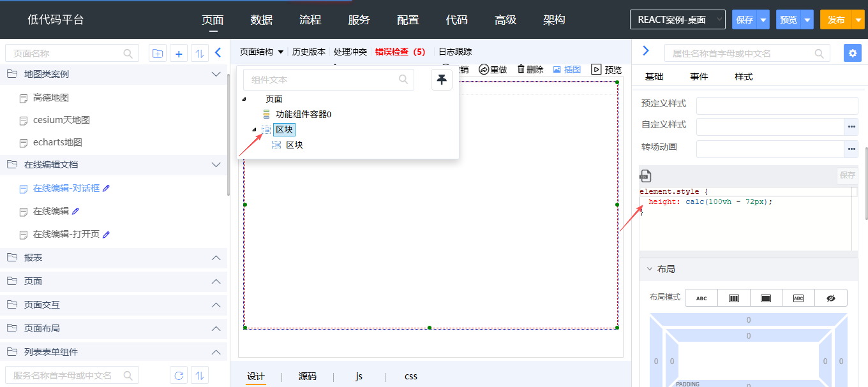Expand the 报表 folder
868x387 pixels.
216,258
